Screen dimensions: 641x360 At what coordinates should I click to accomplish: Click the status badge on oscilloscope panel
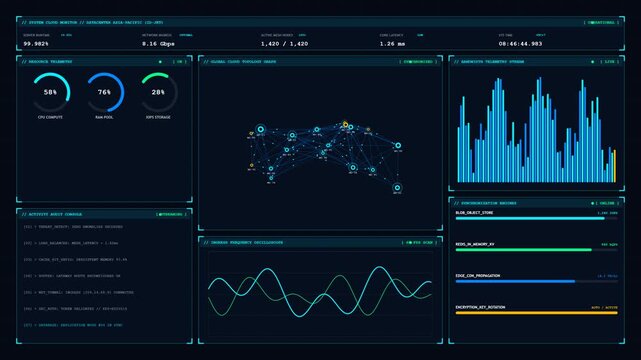pyautogui.click(x=419, y=243)
